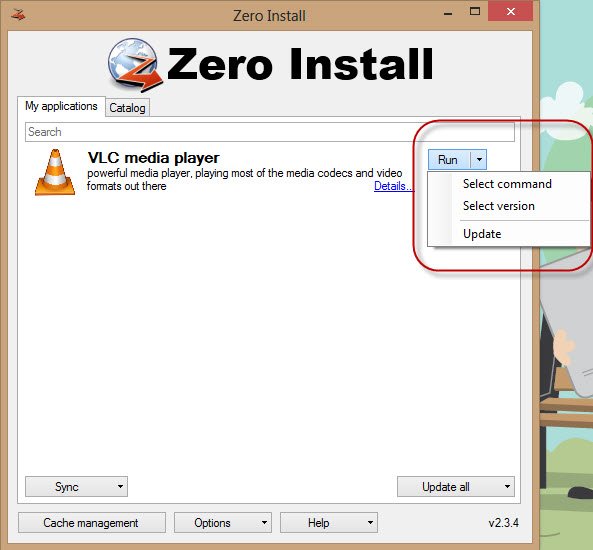Expand the Update all dropdown arrow
The width and height of the screenshot is (593, 550).
507,486
